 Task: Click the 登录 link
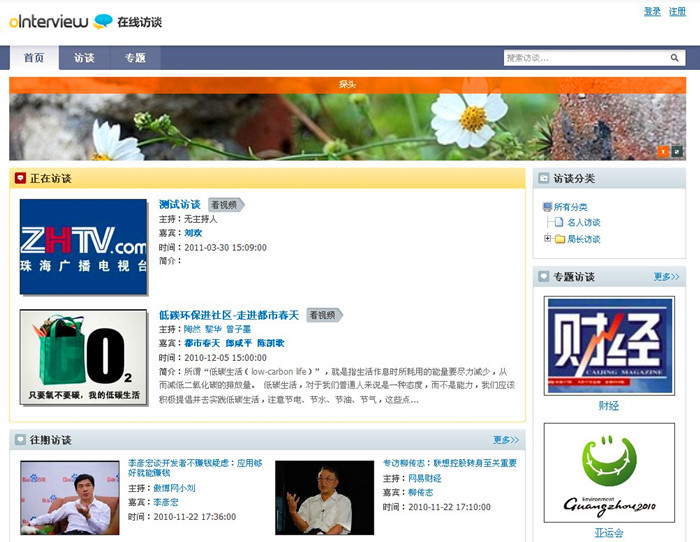[x=652, y=11]
